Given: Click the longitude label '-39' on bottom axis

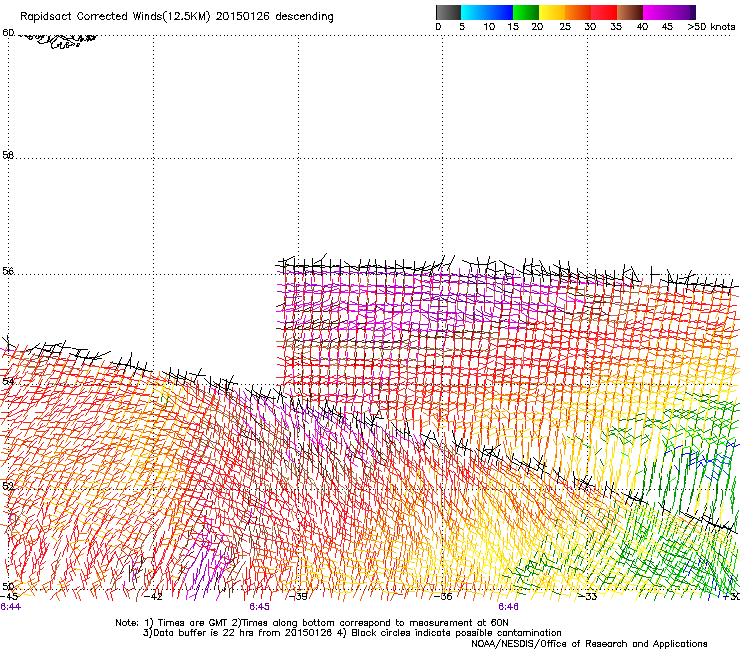Looking at the screenshot, I should [298, 596].
